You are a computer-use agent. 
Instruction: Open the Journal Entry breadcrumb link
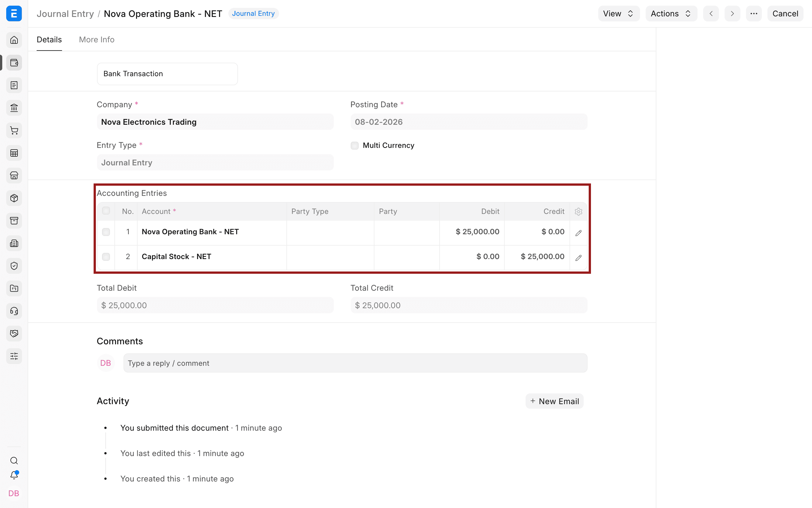[65, 14]
